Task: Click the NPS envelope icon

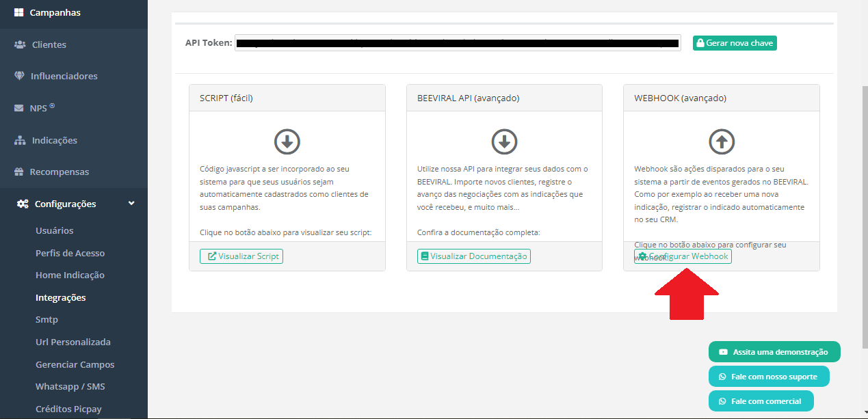Action: click(19, 108)
